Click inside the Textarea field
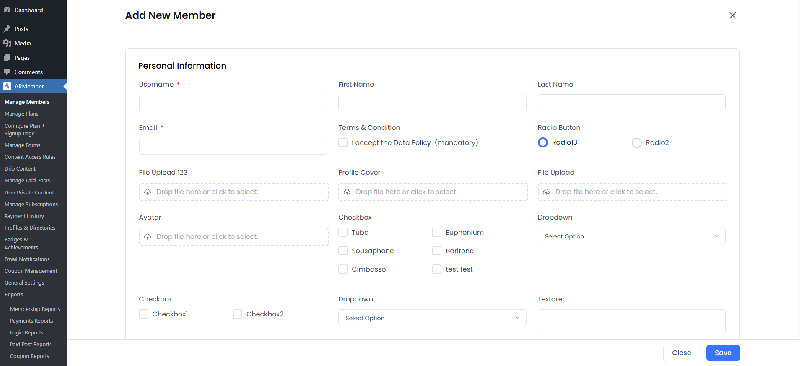The image size is (800, 366). (x=632, y=323)
